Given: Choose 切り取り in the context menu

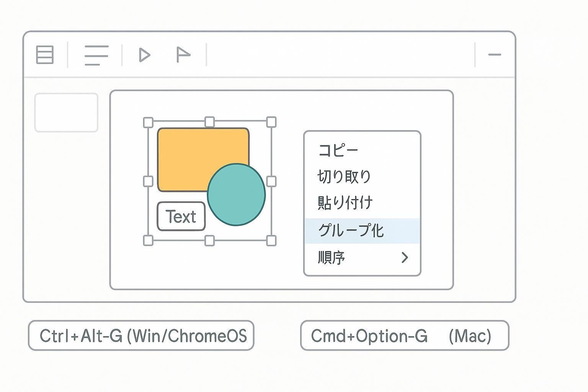Looking at the screenshot, I should tap(344, 176).
